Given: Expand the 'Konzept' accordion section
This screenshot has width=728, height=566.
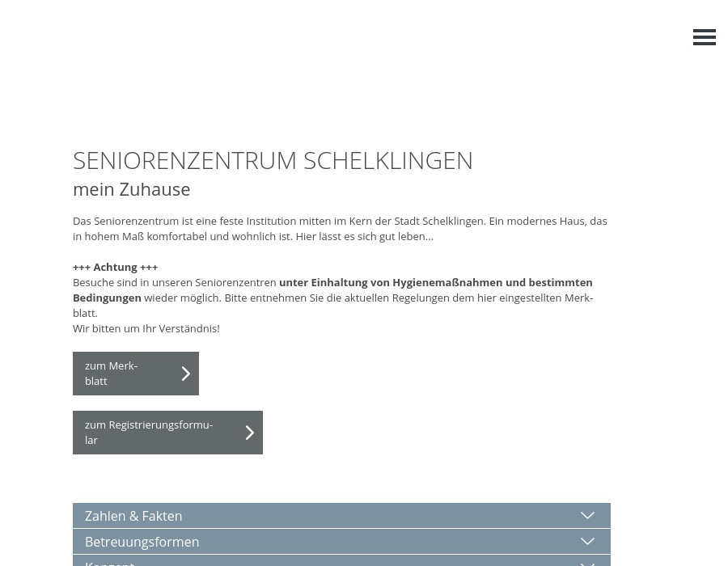Looking at the screenshot, I should click(x=341, y=562).
